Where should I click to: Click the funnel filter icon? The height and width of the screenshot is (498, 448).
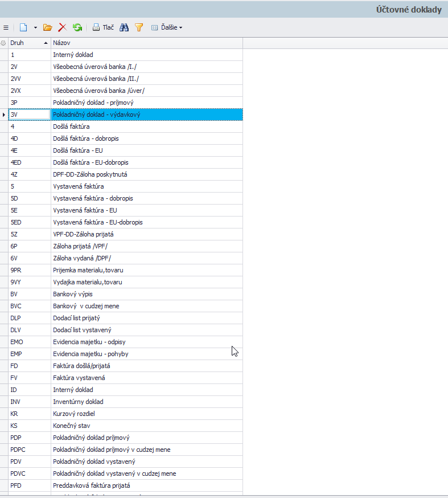[139, 27]
